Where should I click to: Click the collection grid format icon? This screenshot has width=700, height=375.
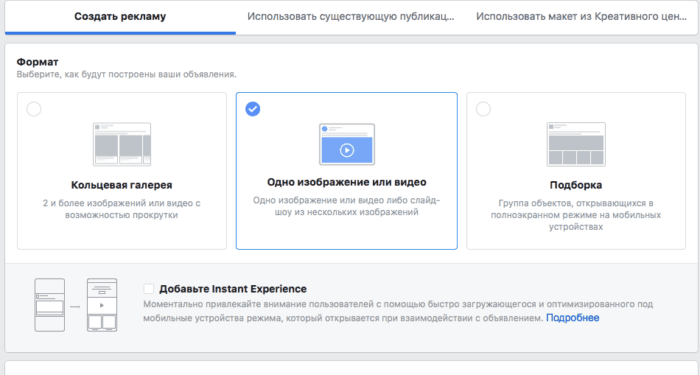[x=576, y=144]
